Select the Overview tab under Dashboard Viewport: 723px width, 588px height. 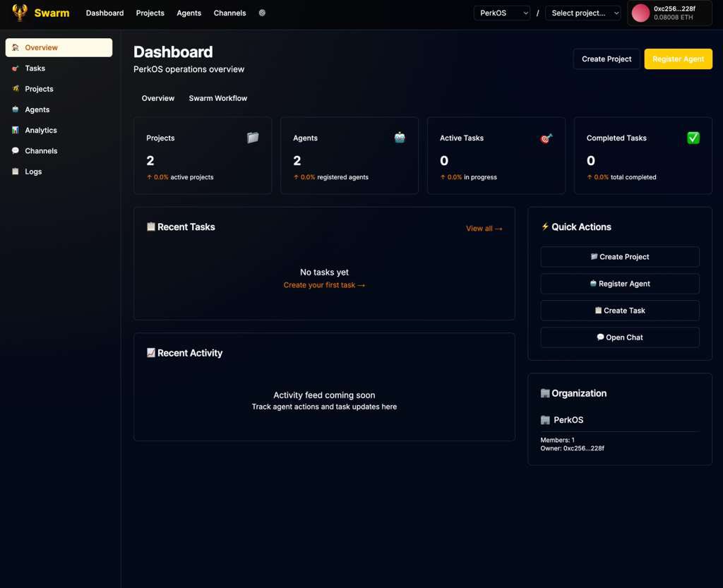tap(157, 98)
